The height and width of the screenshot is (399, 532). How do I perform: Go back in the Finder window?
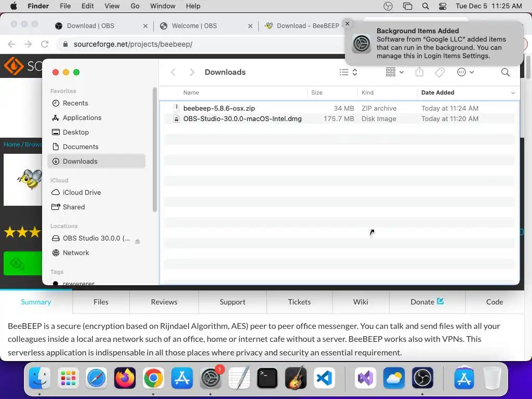[174, 72]
